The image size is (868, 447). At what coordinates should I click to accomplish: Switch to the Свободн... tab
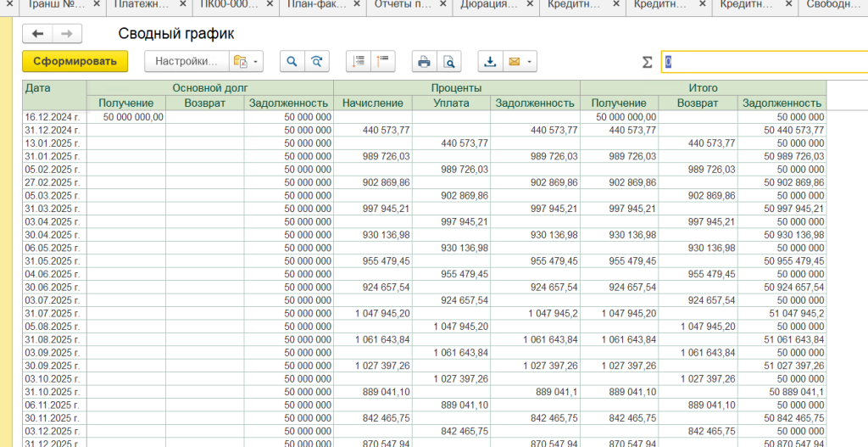833,5
